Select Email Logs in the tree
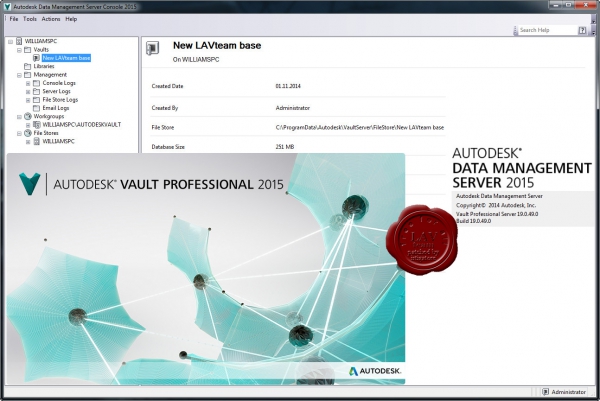The height and width of the screenshot is (401, 600). click(x=56, y=108)
